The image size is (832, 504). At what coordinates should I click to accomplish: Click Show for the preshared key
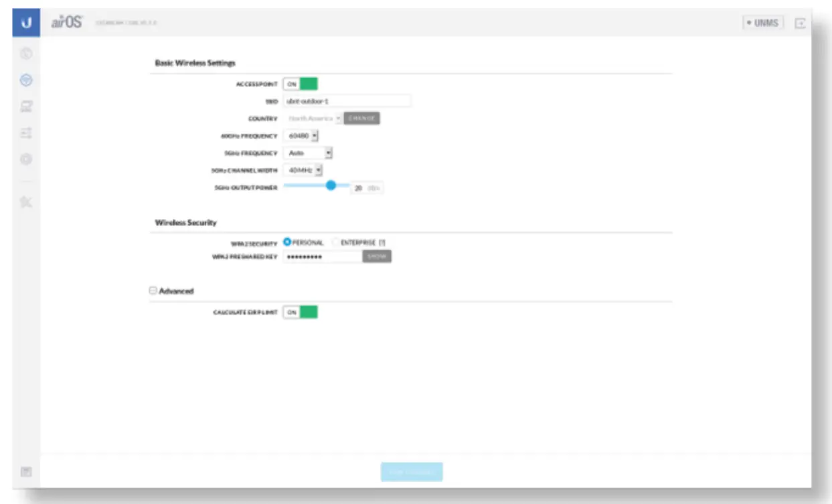(377, 256)
